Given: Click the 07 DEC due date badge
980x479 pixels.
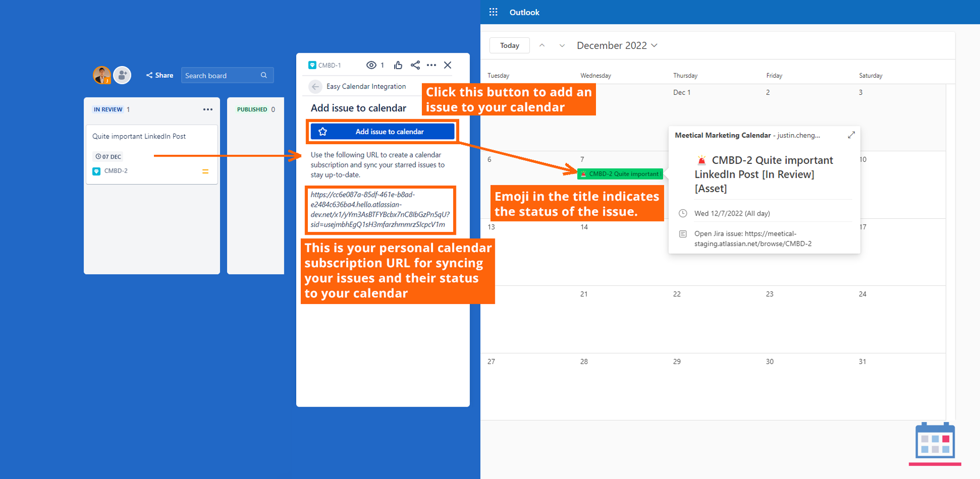Looking at the screenshot, I should point(109,156).
